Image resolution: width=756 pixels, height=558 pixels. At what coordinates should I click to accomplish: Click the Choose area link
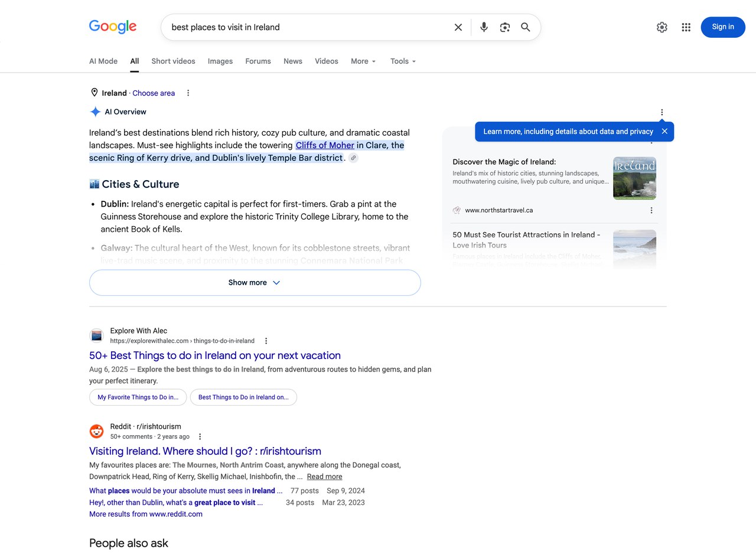point(154,93)
